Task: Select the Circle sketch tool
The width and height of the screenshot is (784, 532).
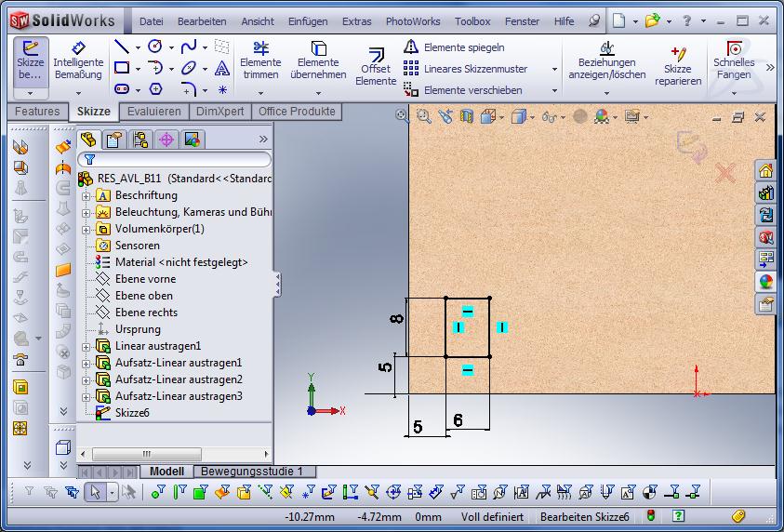Action: pos(154,47)
